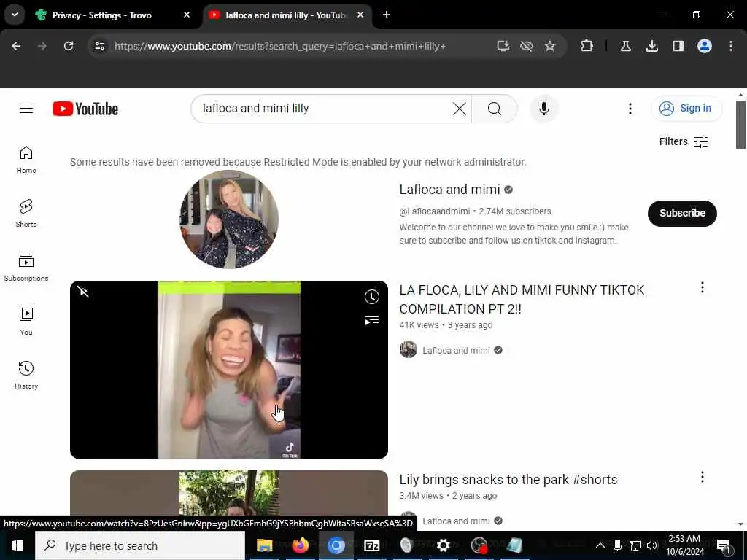This screenshot has width=747, height=560.
Task: Open a new browser tab
Action: (x=387, y=15)
